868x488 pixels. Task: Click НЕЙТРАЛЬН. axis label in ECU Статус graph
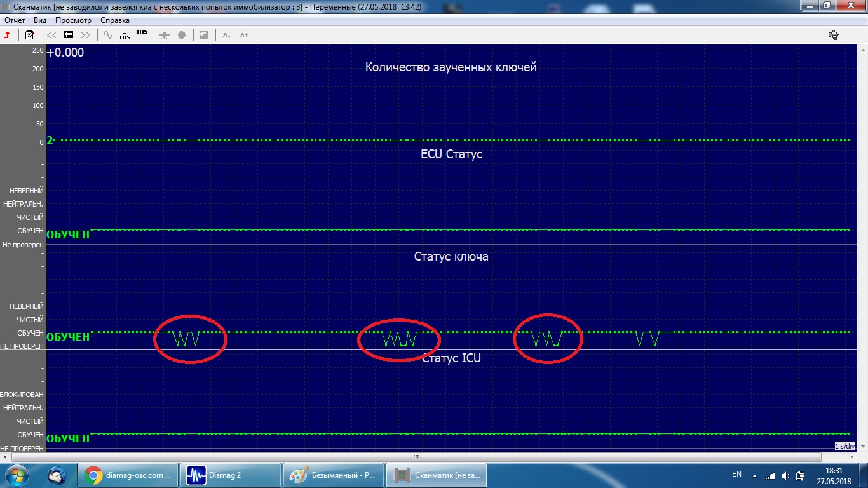click(24, 204)
